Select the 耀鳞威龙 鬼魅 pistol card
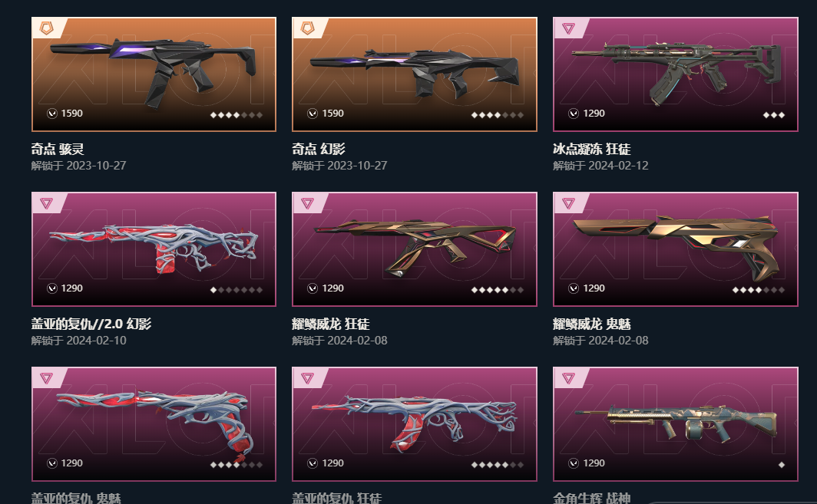This screenshot has width=817, height=504. tap(676, 249)
